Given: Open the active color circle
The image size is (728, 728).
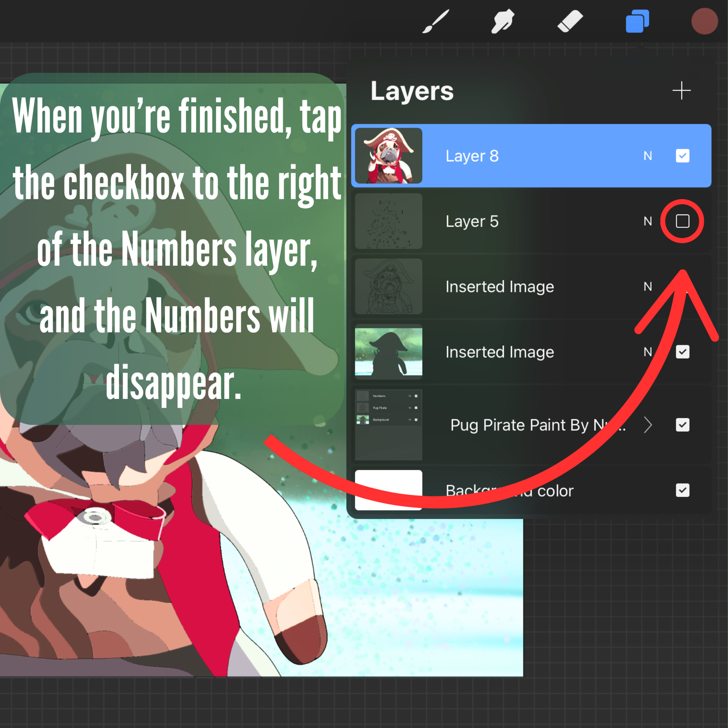Looking at the screenshot, I should pyautogui.click(x=704, y=22).
